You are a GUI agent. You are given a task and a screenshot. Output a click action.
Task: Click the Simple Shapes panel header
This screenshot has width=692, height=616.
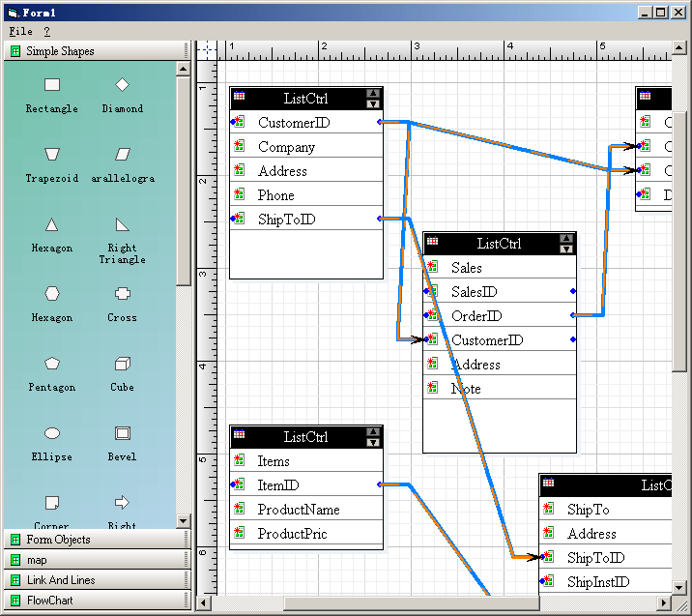(97, 51)
